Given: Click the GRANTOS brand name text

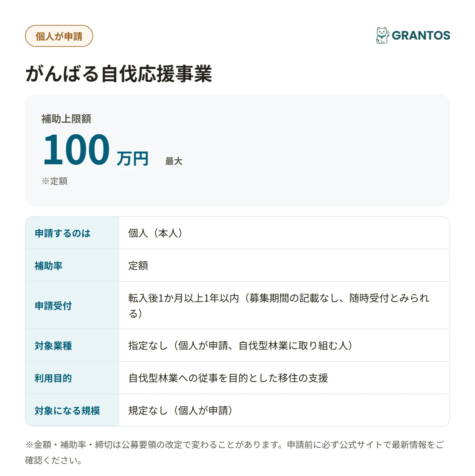Looking at the screenshot, I should tap(421, 36).
